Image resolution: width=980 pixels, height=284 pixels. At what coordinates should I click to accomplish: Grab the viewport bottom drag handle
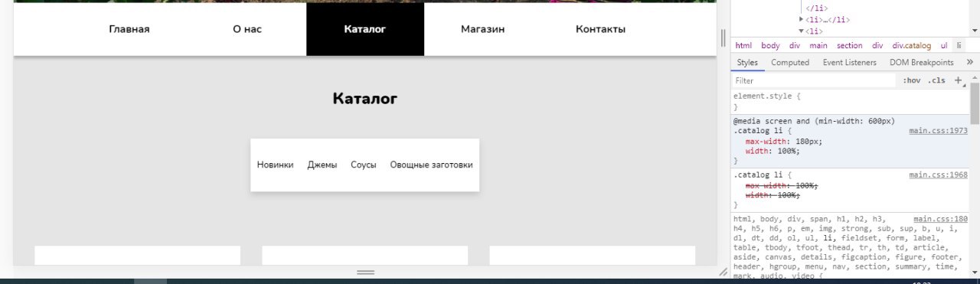click(x=365, y=272)
